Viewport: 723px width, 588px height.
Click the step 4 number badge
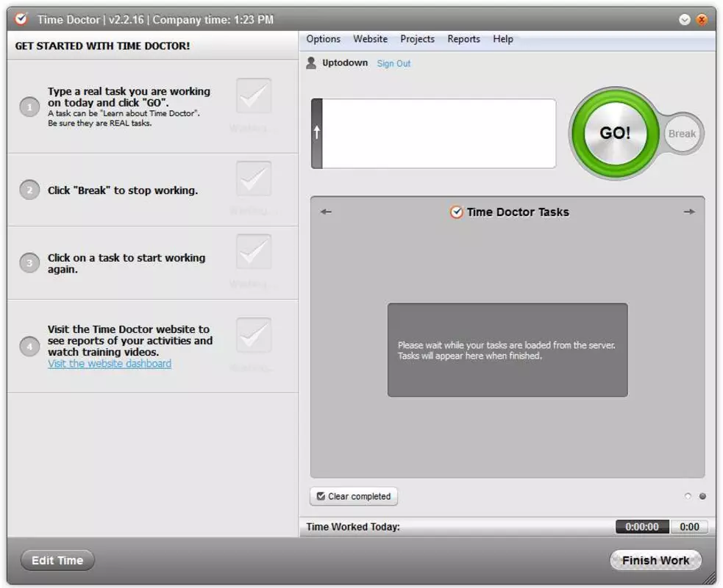[29, 346]
